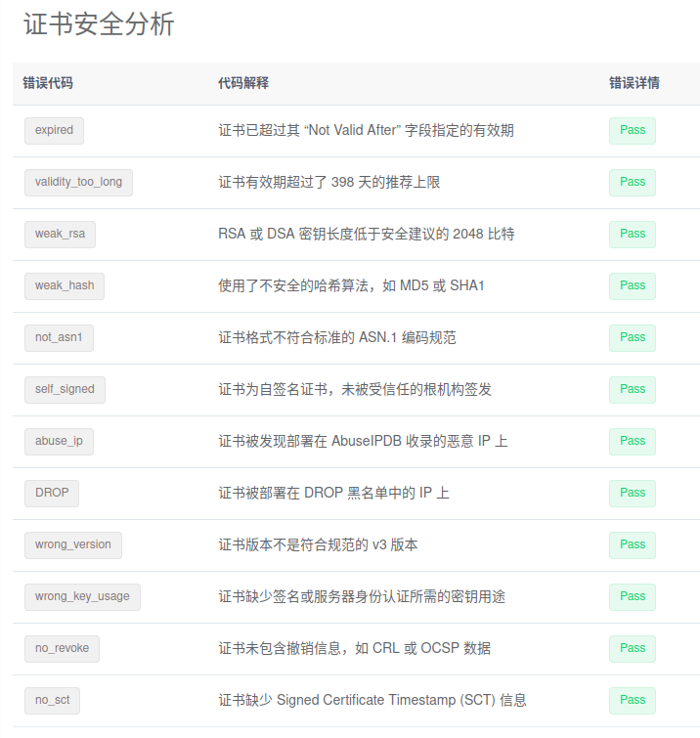Click the no_revoke code tag

pyautogui.click(x=62, y=648)
